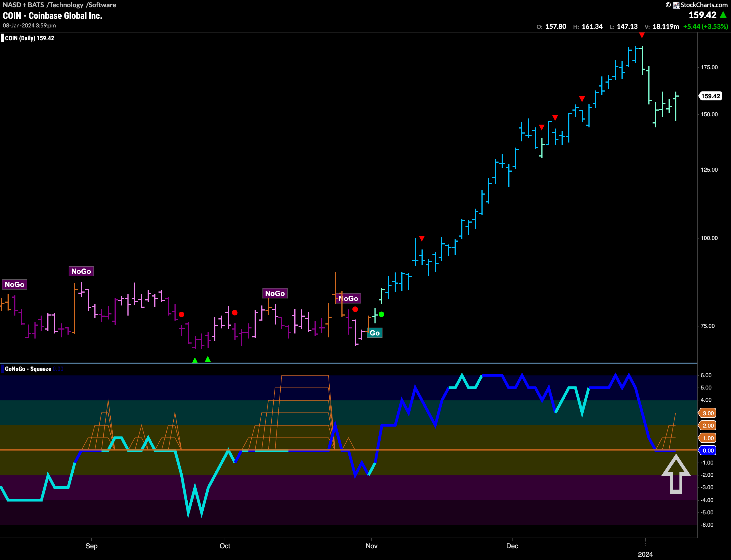Screen dimensions: 731x560
Task: Click the Dec label on time axis
Action: click(x=512, y=546)
